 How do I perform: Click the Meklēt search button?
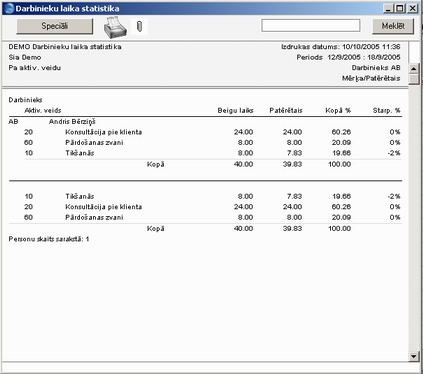[393, 26]
